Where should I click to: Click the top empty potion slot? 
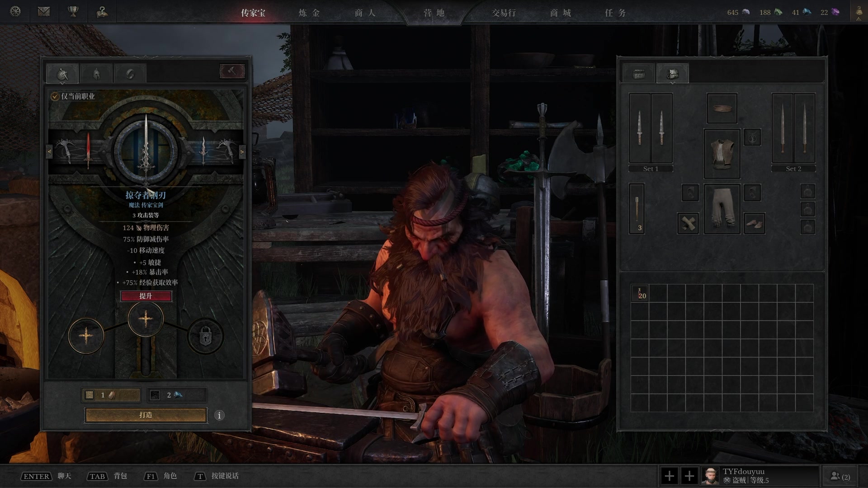coord(808,192)
